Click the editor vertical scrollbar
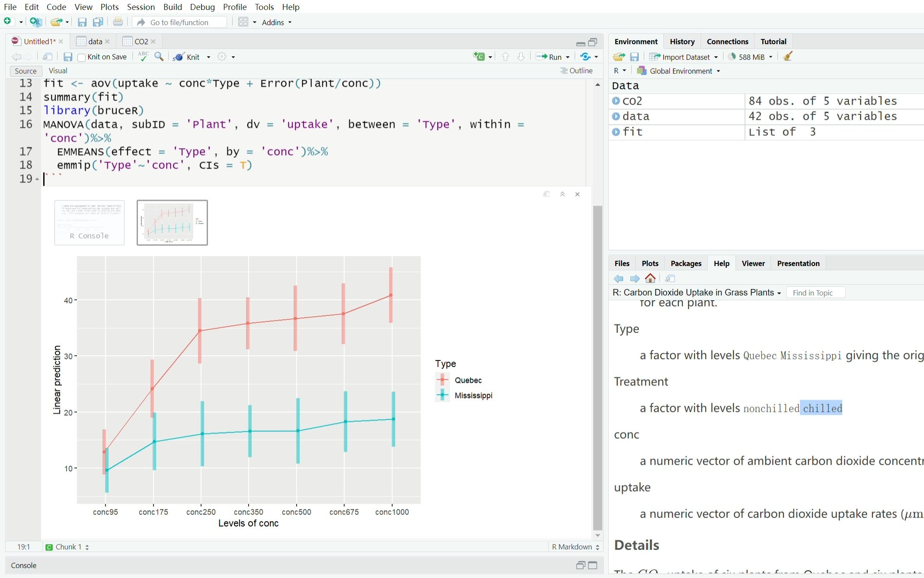 598,368
